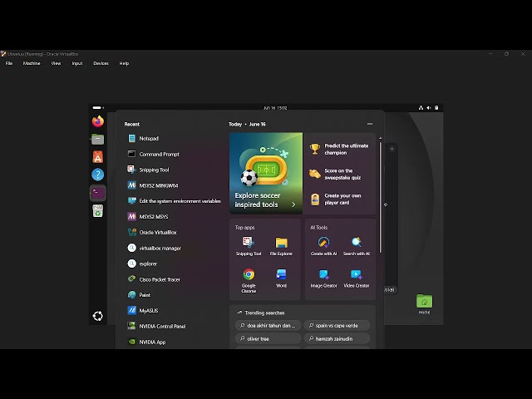This screenshot has height=399, width=532.
Task: Open the Machine menu
Action: coord(32,63)
